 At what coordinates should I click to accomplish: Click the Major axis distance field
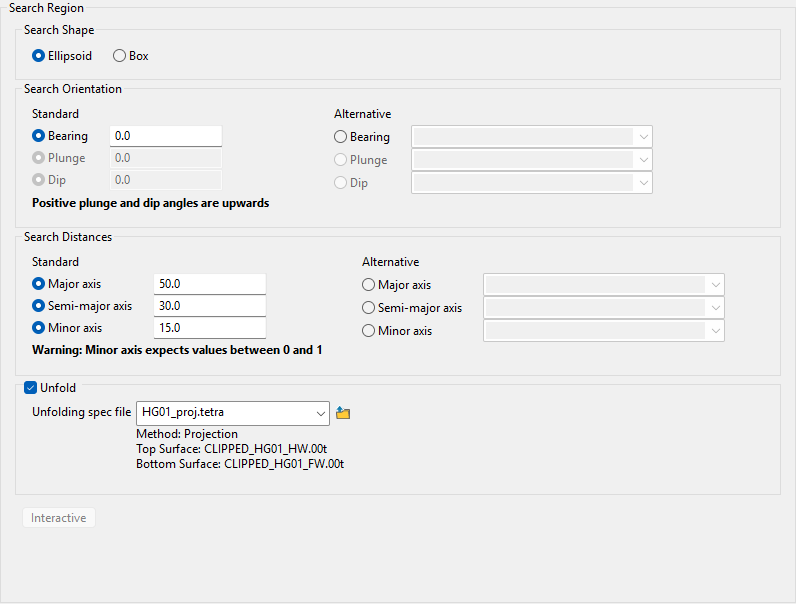coord(209,284)
